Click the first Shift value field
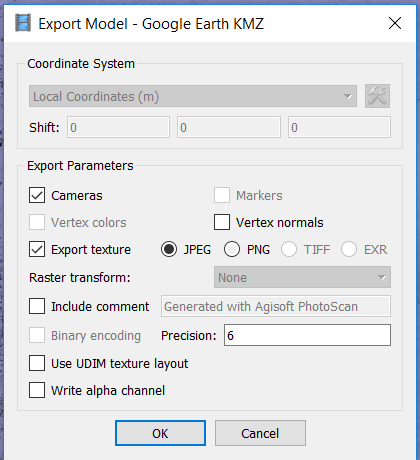The width and height of the screenshot is (420, 460). (118, 127)
